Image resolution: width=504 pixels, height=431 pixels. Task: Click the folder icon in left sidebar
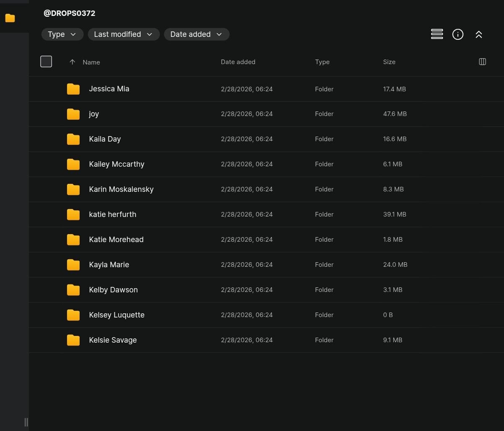click(10, 18)
